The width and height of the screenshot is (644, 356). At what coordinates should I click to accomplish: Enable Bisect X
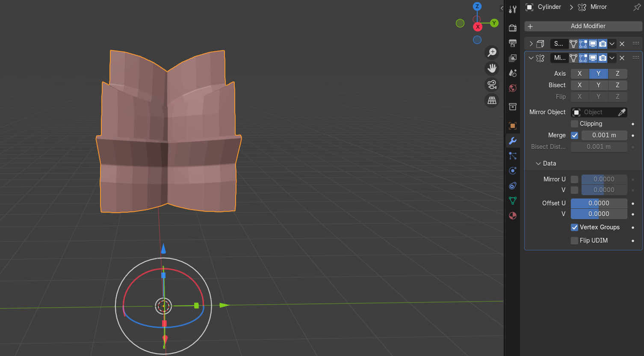[x=580, y=85]
